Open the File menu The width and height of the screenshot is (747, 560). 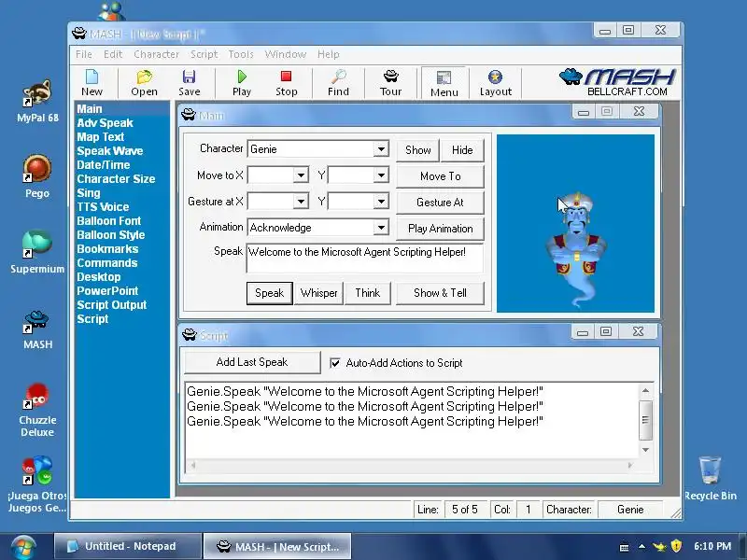[x=84, y=54]
